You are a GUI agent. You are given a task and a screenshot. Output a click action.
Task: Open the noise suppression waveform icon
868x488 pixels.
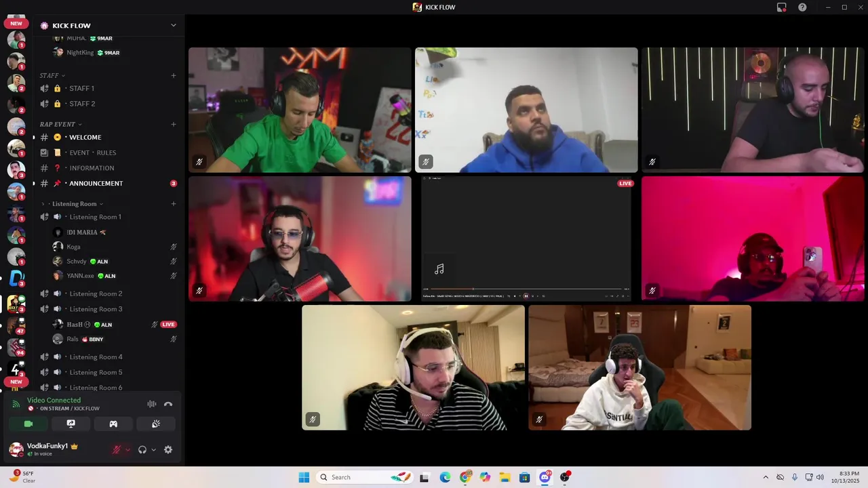coord(151,404)
